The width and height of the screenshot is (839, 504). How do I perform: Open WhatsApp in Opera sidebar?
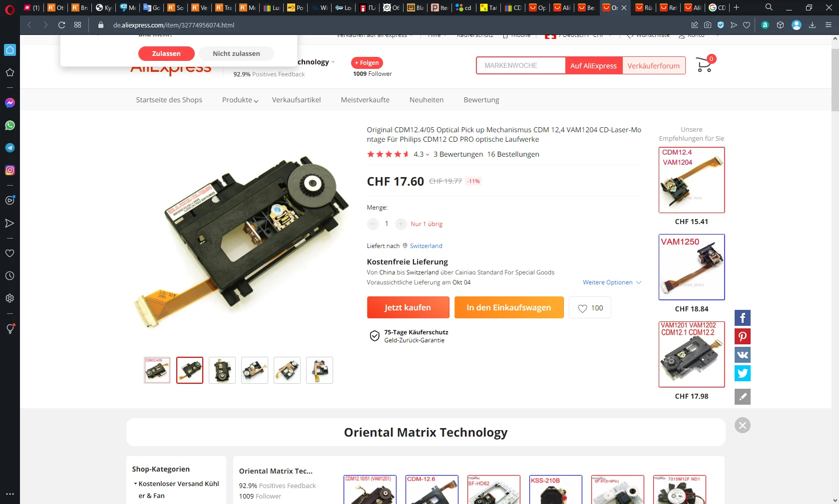click(9, 125)
